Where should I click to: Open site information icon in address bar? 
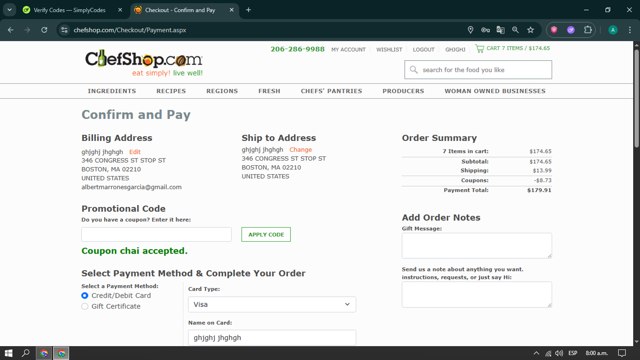click(x=64, y=30)
